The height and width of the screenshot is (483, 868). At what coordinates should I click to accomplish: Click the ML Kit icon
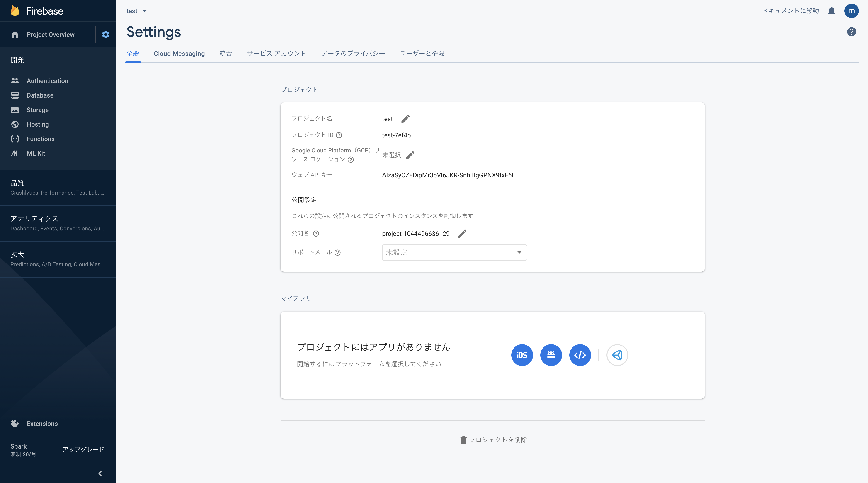(15, 153)
